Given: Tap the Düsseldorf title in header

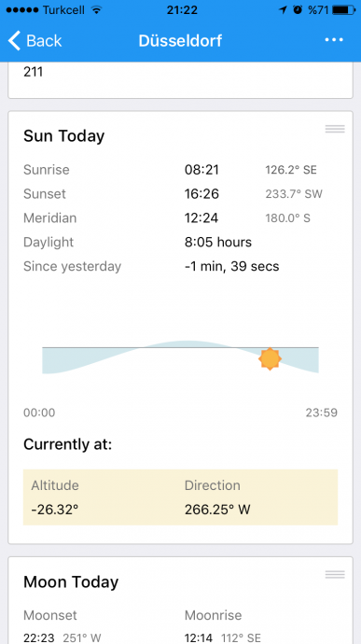Looking at the screenshot, I should [x=180, y=41].
